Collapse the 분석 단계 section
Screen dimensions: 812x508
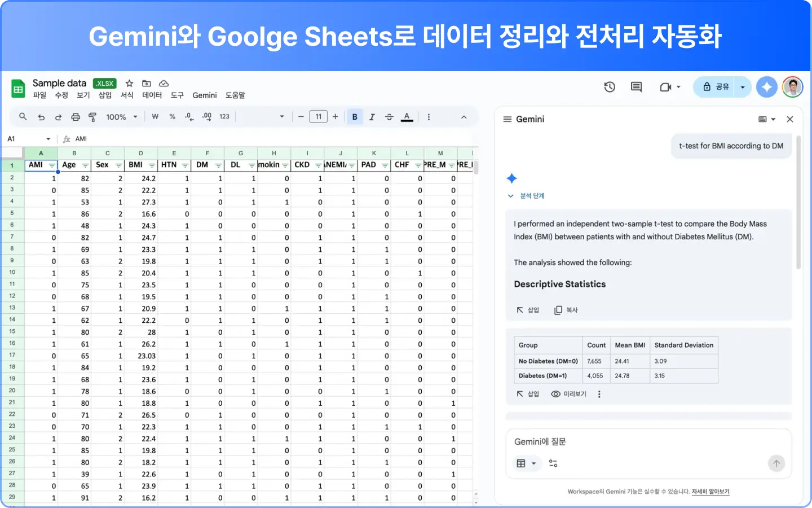click(x=526, y=196)
